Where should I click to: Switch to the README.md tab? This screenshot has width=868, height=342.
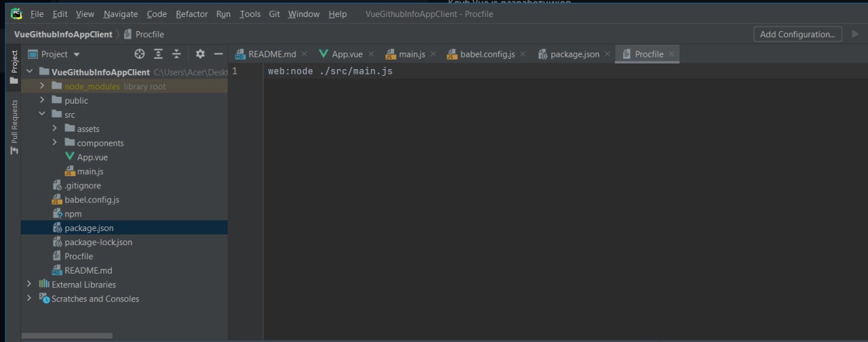coord(272,54)
